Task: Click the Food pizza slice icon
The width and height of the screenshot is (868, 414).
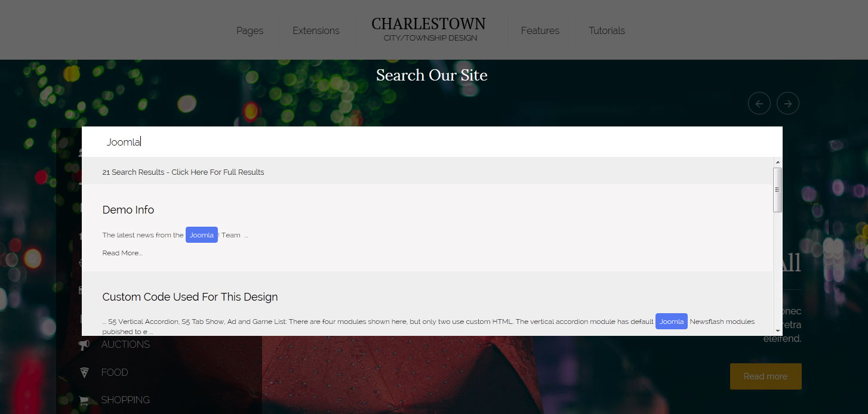Action: 84,372
